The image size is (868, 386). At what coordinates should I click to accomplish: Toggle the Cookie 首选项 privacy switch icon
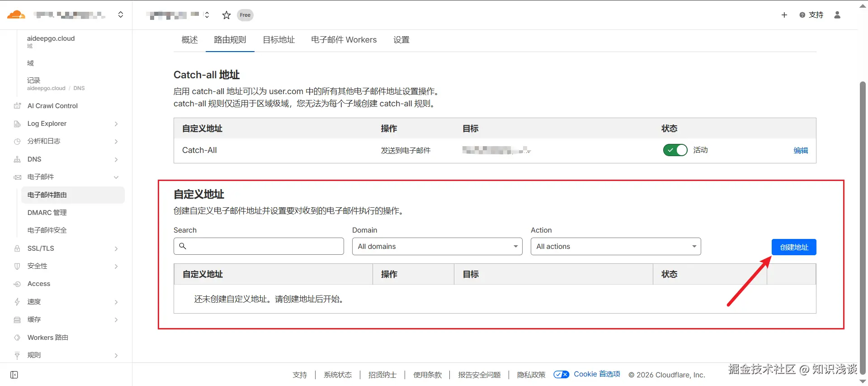coord(561,374)
